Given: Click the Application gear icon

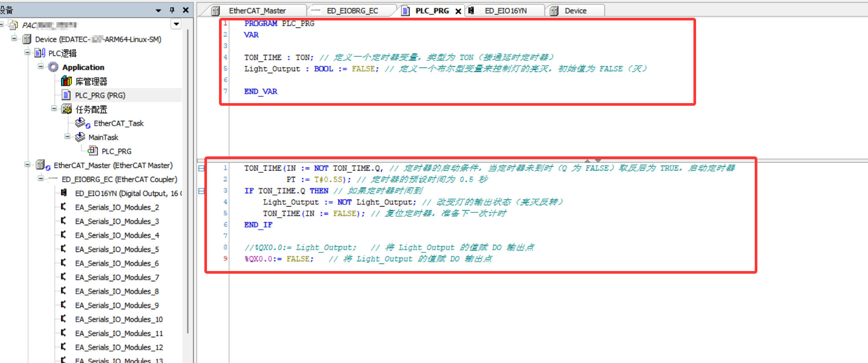Looking at the screenshot, I should coord(53,67).
